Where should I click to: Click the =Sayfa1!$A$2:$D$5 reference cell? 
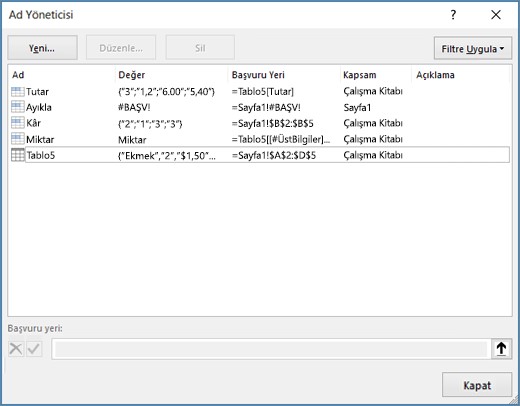click(x=274, y=155)
